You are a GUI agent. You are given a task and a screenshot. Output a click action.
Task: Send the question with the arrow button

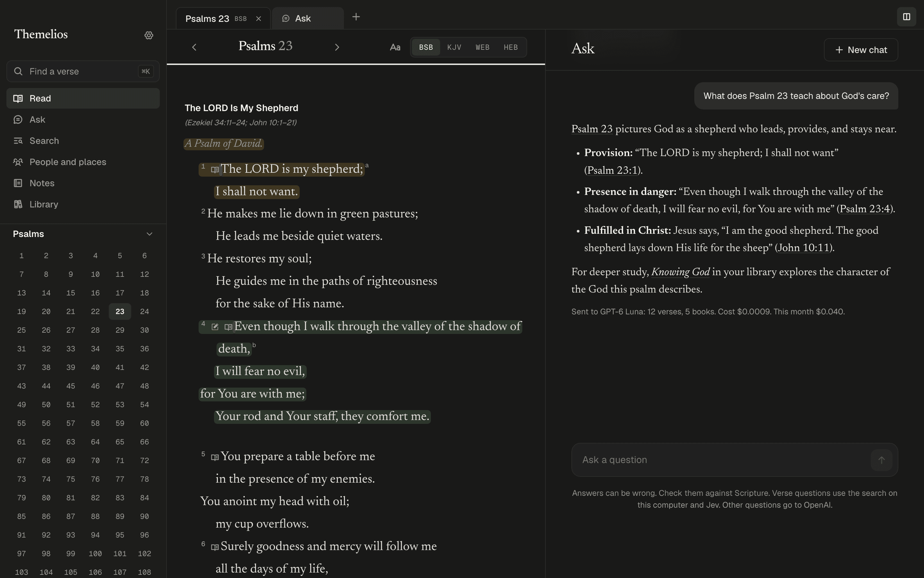coord(881,460)
